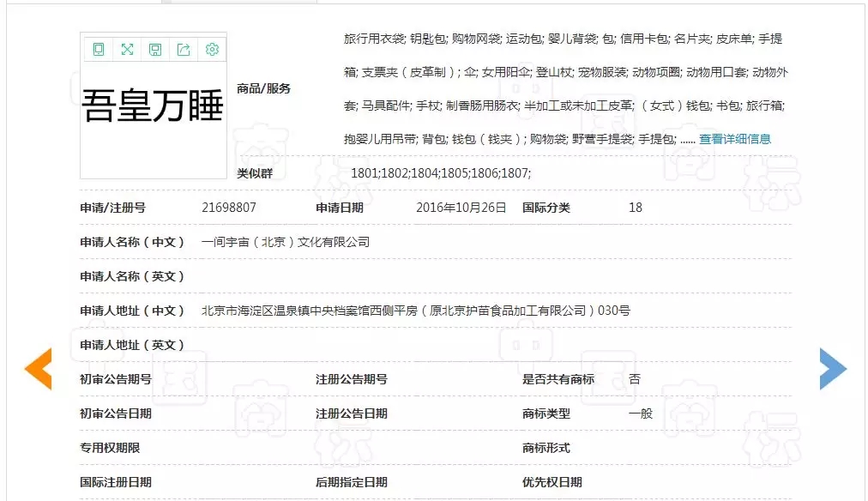868x501 pixels.
Task: Click the 申请人名称（中文） label
Action: point(132,242)
